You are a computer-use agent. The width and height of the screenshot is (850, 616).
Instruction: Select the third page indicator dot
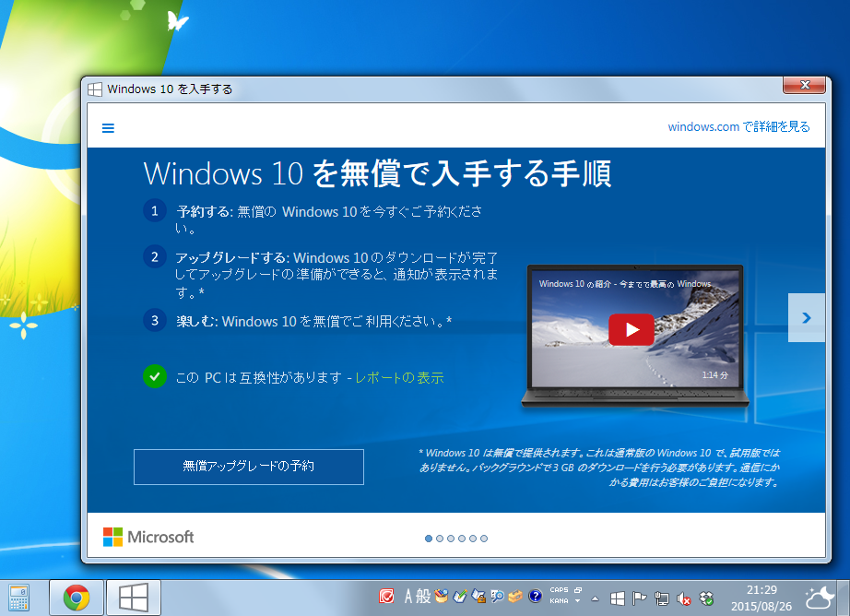coord(451,539)
